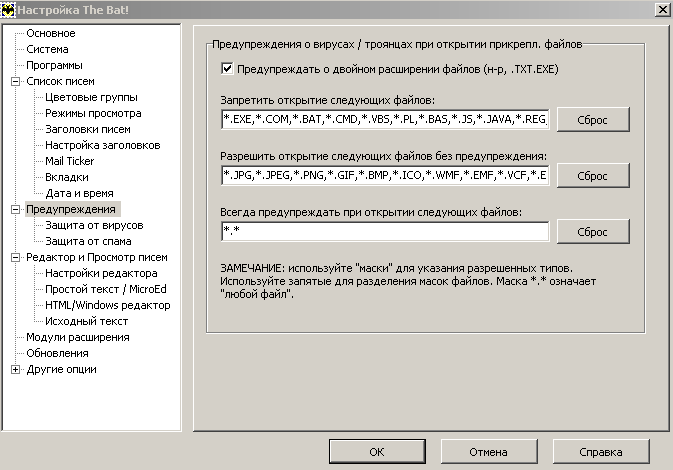Open Вкладки settings page
673x470 pixels.
(67, 177)
